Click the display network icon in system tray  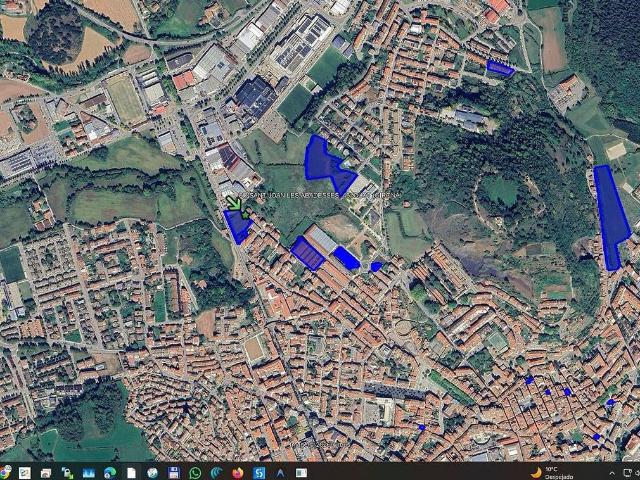coord(629,473)
